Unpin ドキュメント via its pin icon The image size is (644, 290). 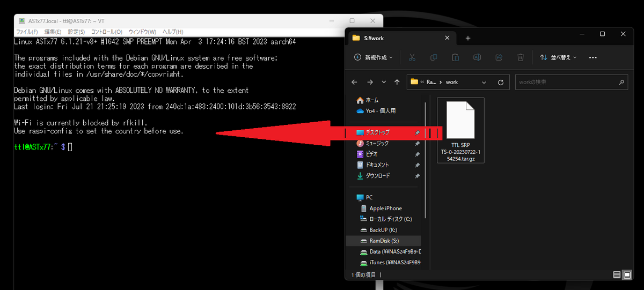pos(417,165)
